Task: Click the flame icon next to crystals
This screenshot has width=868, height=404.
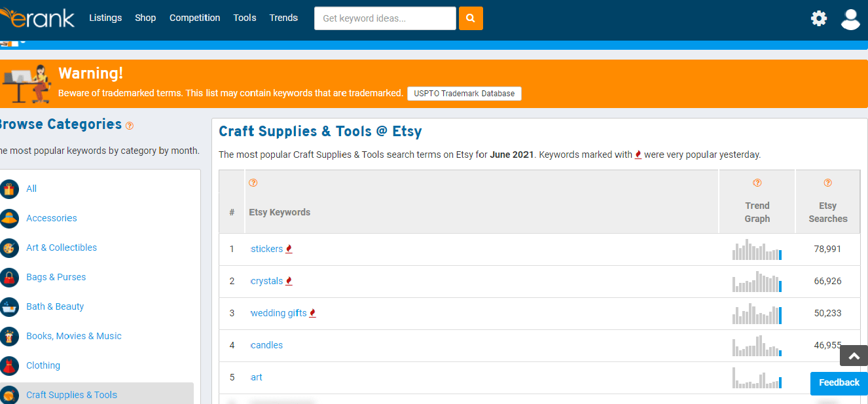Action: tap(289, 281)
